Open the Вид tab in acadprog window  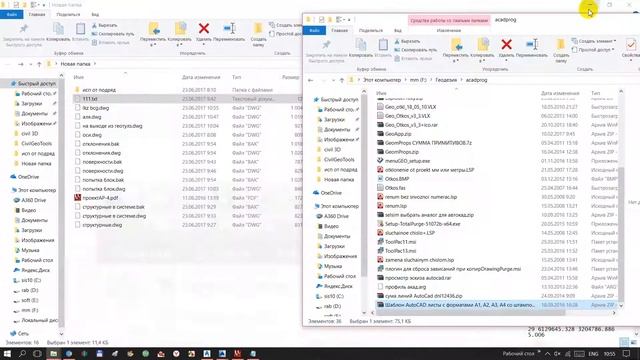[x=398, y=31]
